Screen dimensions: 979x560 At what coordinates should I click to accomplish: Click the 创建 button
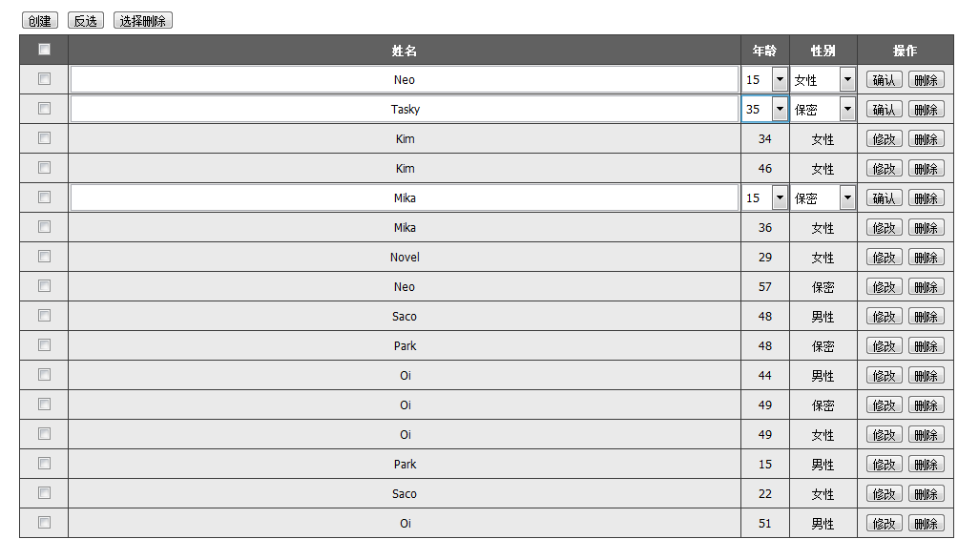click(x=40, y=21)
